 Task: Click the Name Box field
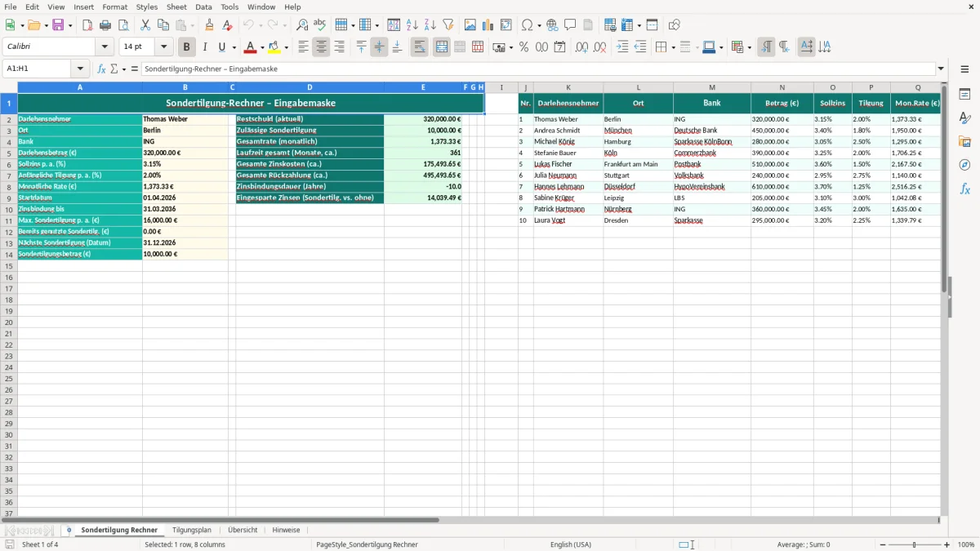(38, 69)
